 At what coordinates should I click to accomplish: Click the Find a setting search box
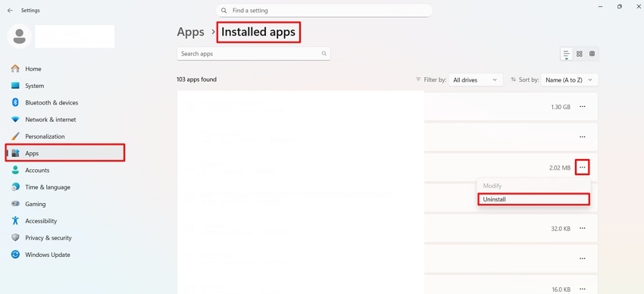[324, 11]
